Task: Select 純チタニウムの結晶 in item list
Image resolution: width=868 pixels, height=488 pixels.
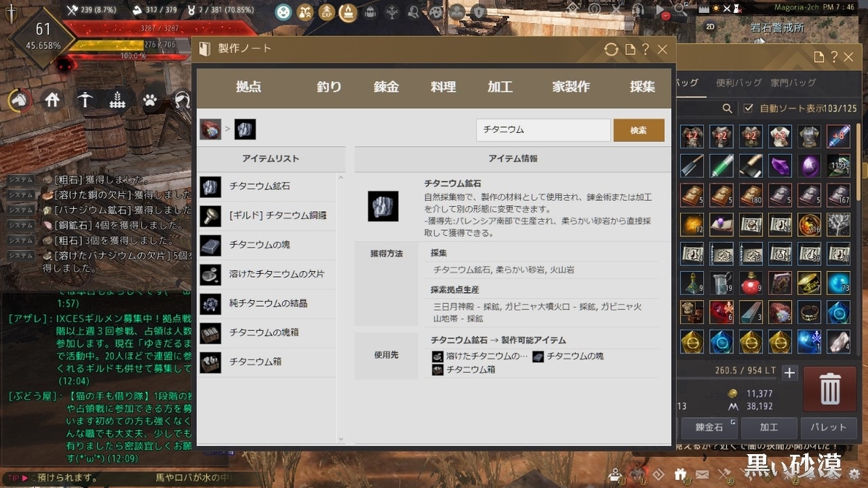Action: coord(268,303)
